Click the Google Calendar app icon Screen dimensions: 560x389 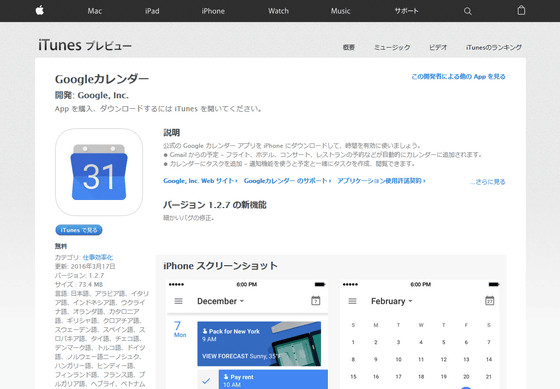[99, 172]
